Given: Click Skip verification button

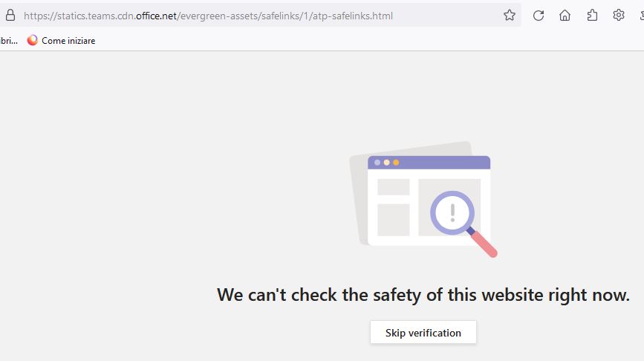Looking at the screenshot, I should (x=423, y=332).
